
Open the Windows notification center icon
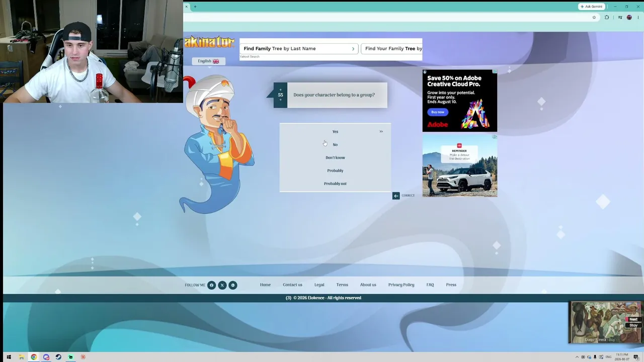(x=636, y=357)
